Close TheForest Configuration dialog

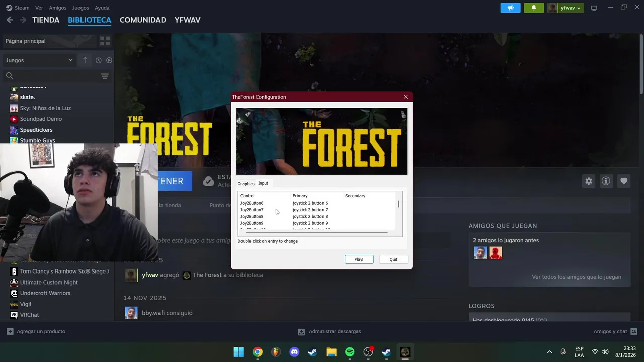tap(406, 97)
